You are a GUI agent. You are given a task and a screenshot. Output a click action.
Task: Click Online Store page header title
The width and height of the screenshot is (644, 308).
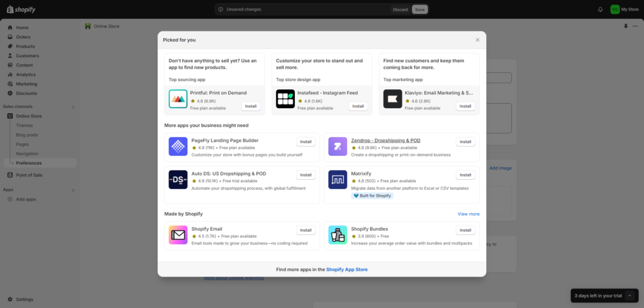click(106, 26)
